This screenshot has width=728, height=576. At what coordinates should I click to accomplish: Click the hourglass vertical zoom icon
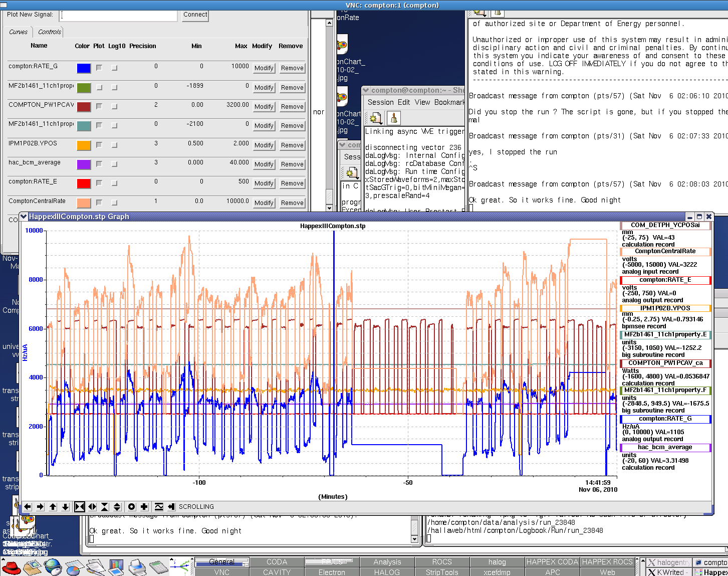pyautogui.click(x=105, y=507)
